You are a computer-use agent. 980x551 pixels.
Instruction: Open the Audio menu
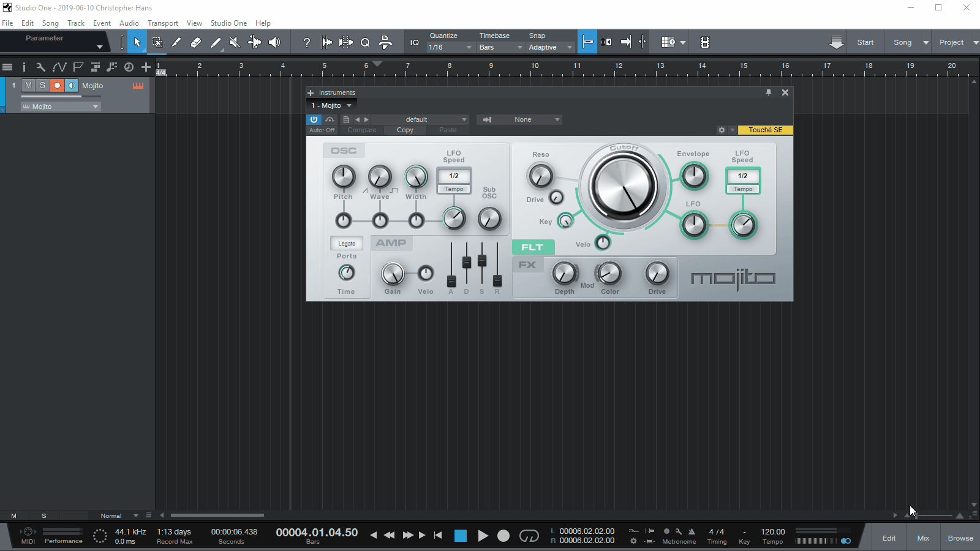tap(129, 23)
